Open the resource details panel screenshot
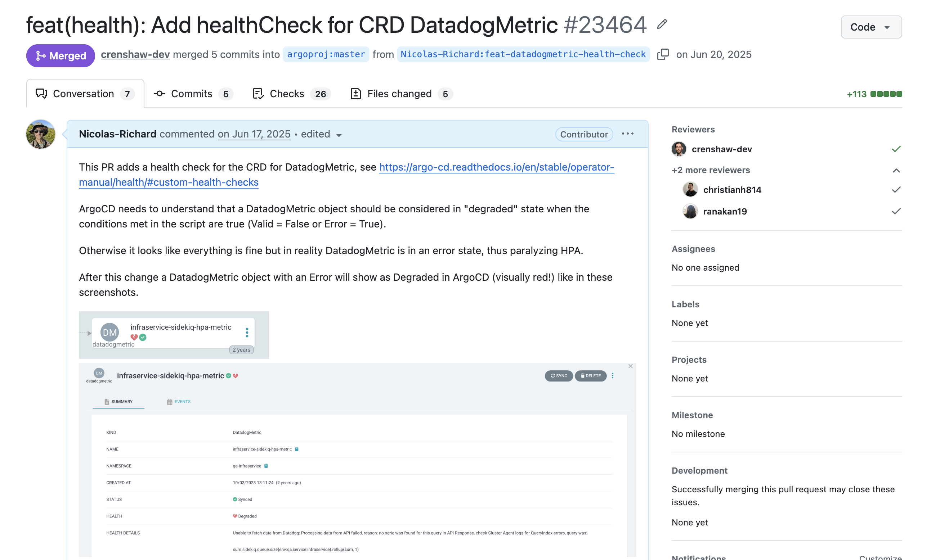 (357, 460)
